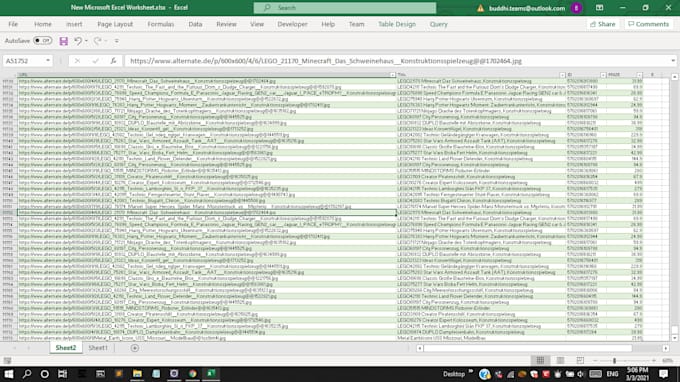Viewport: 680px width, 382px height.
Task: Click the Search box in title bar
Action: [x=345, y=8]
